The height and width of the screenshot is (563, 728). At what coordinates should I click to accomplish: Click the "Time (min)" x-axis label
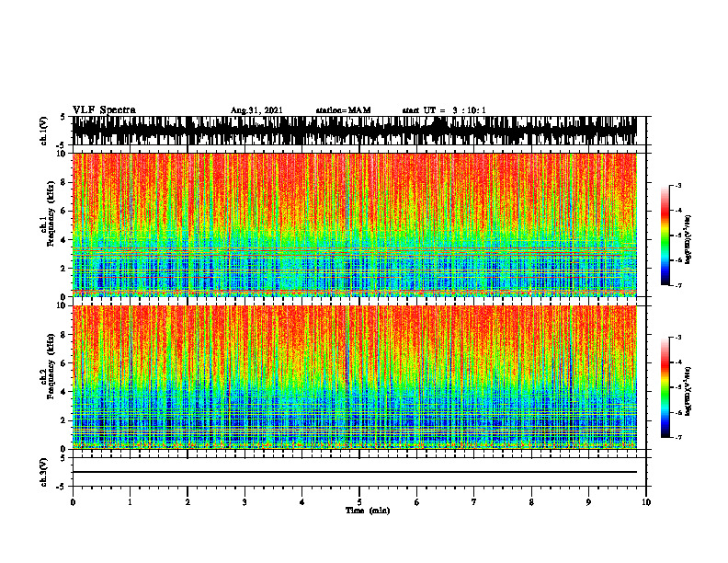(368, 511)
